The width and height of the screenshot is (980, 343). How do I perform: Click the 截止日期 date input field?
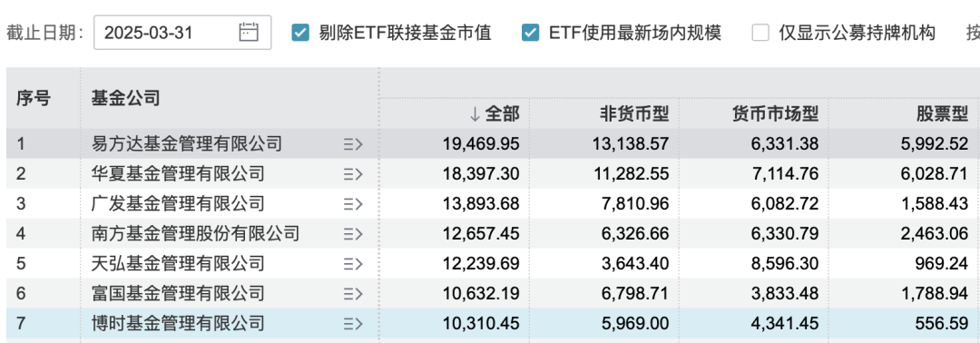point(182,33)
